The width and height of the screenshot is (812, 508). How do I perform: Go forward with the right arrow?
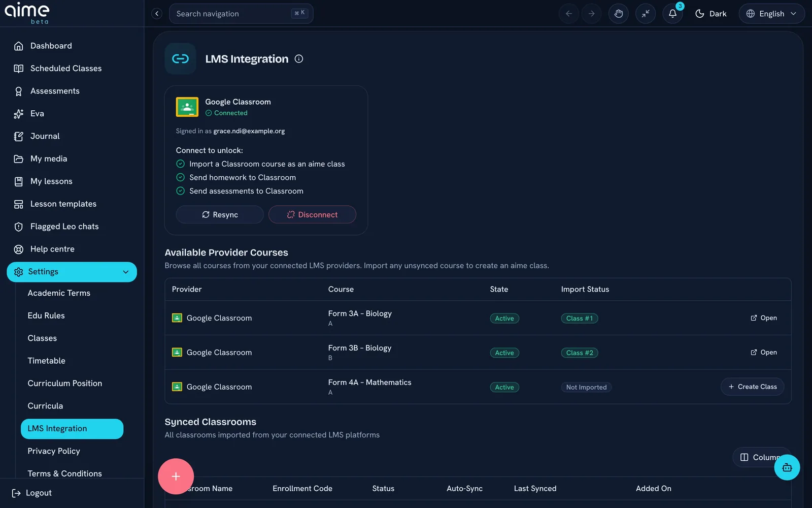click(x=591, y=14)
